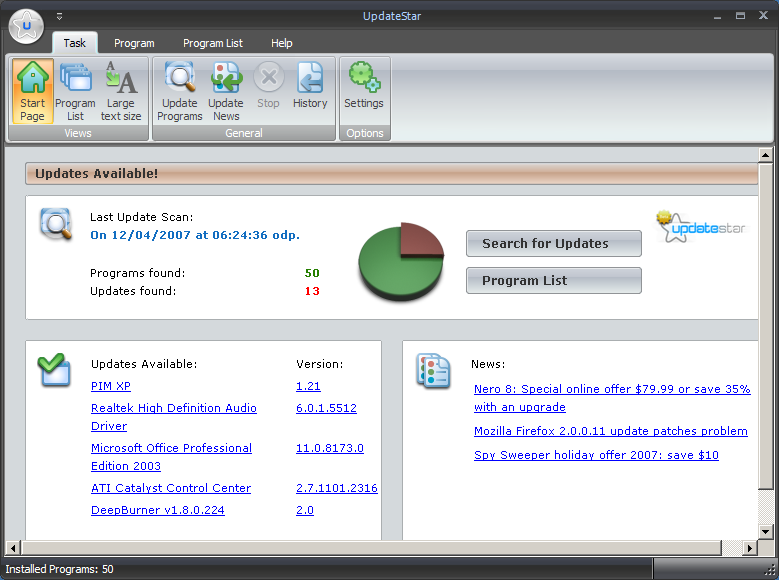This screenshot has height=580, width=779.
Task: Open Settings in the Options group
Action: [364, 85]
